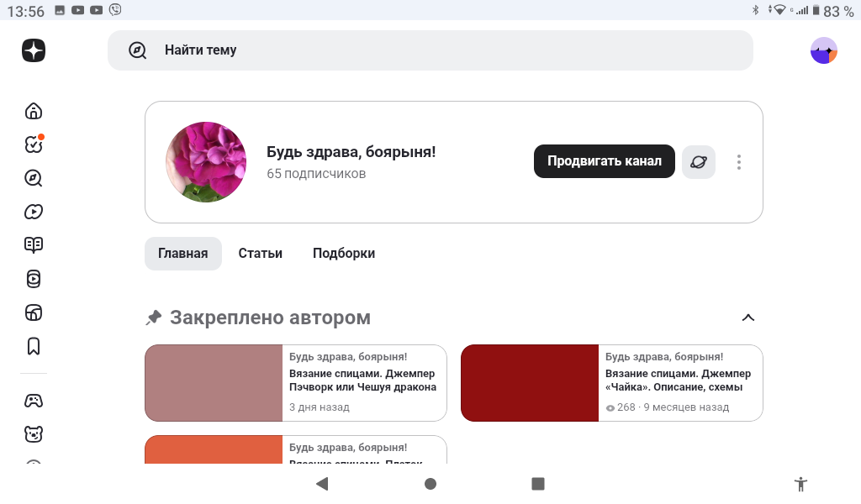Click the 65 подписчиков subscriber count
The width and height of the screenshot is (861, 504).
316,174
